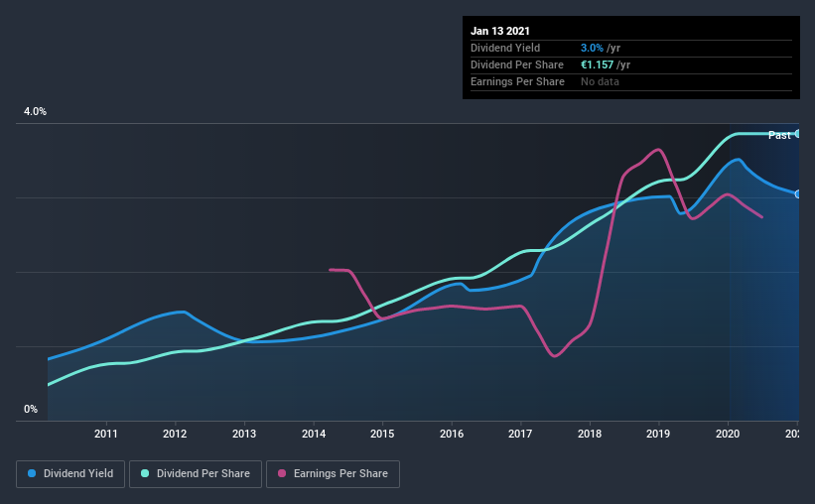Click the 2019 x-axis label
This screenshot has width=815, height=504.
(658, 434)
